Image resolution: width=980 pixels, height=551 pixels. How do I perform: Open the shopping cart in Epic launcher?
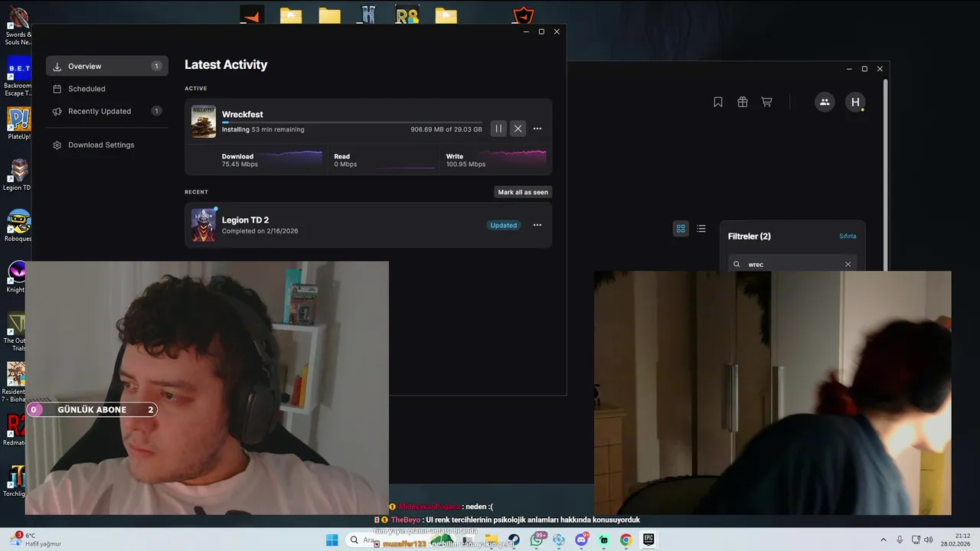(766, 102)
